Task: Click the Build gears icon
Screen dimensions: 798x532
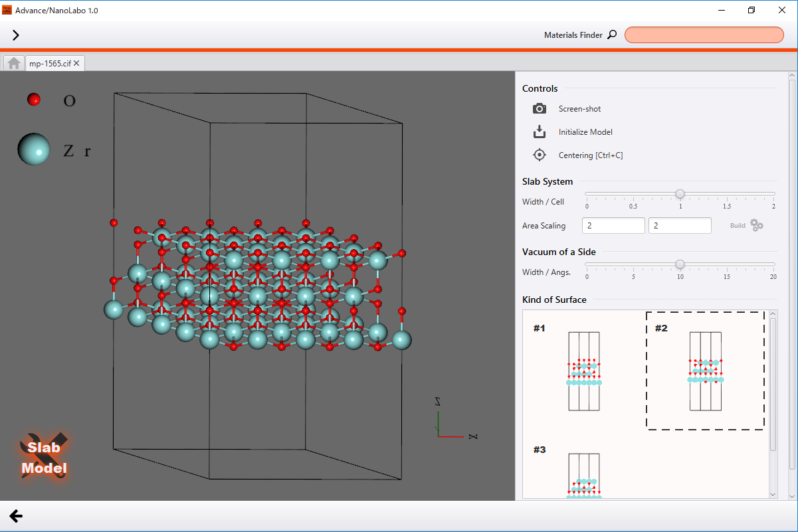Action: click(x=757, y=225)
